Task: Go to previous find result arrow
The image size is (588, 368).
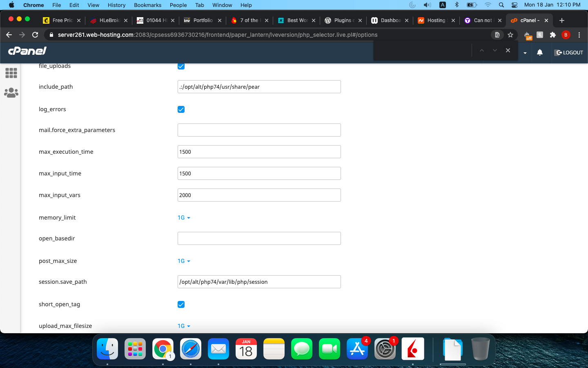Action: 482,50
